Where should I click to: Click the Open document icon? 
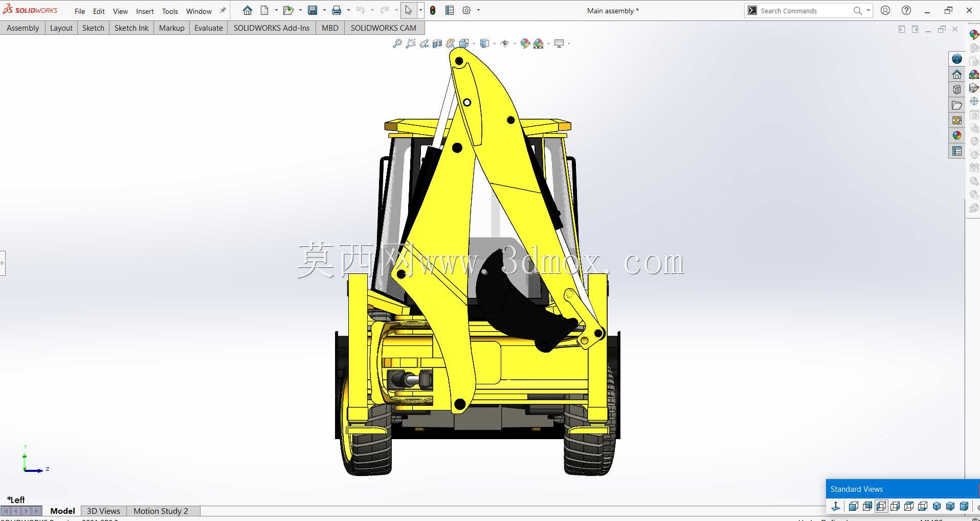(288, 10)
